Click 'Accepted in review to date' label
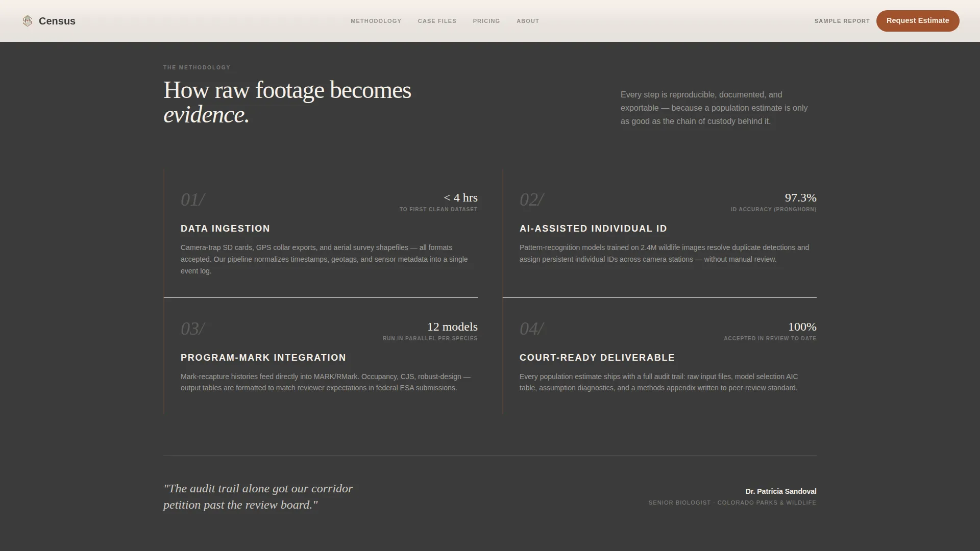The image size is (980, 551). pyautogui.click(x=770, y=338)
